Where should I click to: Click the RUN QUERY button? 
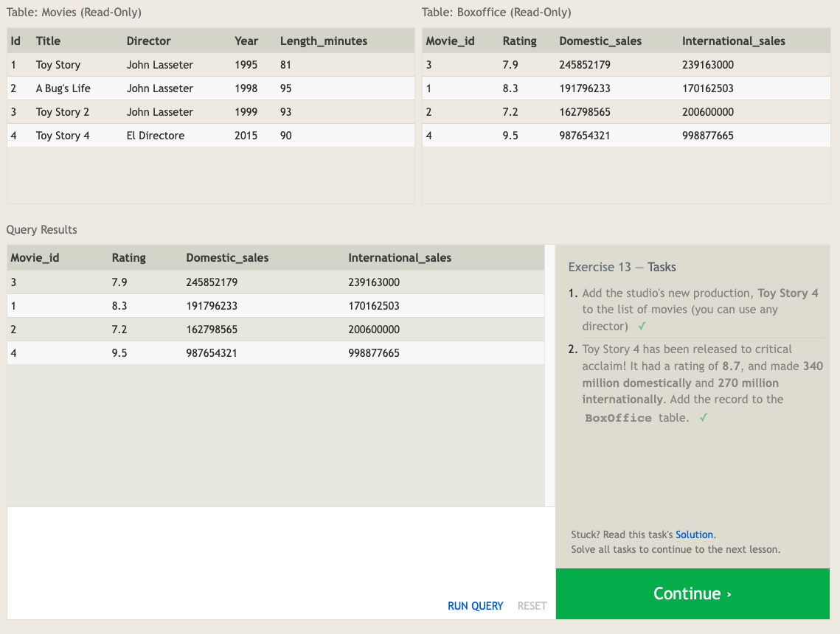point(475,606)
